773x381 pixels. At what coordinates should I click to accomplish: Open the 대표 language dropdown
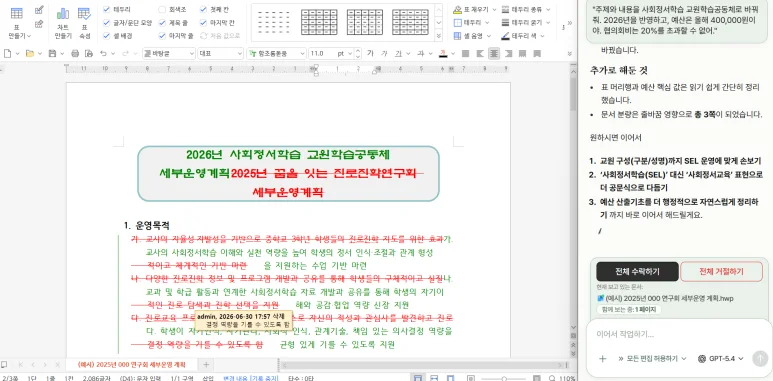221,53
